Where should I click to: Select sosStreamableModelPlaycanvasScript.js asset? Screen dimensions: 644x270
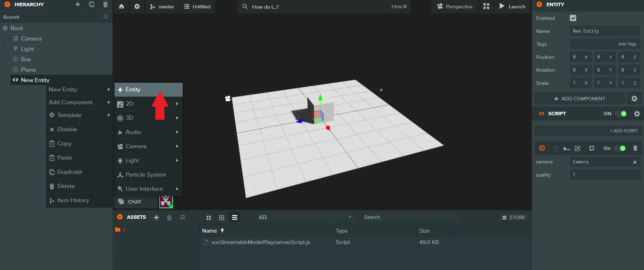(261, 242)
